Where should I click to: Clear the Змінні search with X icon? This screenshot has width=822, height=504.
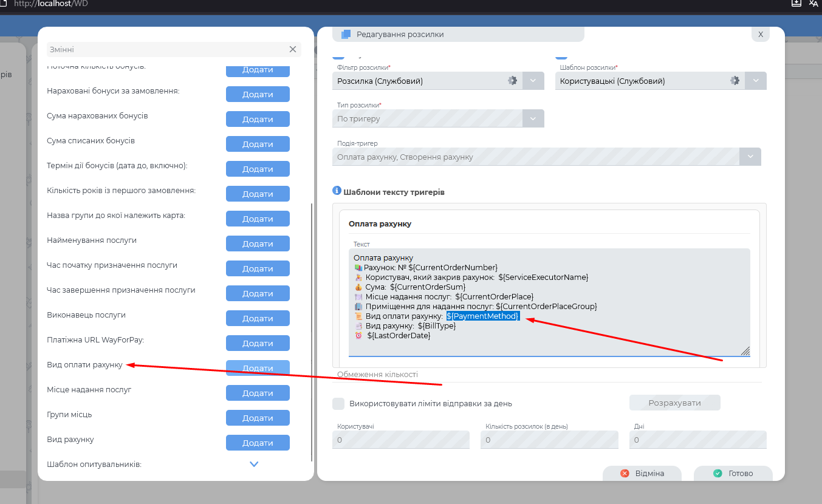click(293, 49)
